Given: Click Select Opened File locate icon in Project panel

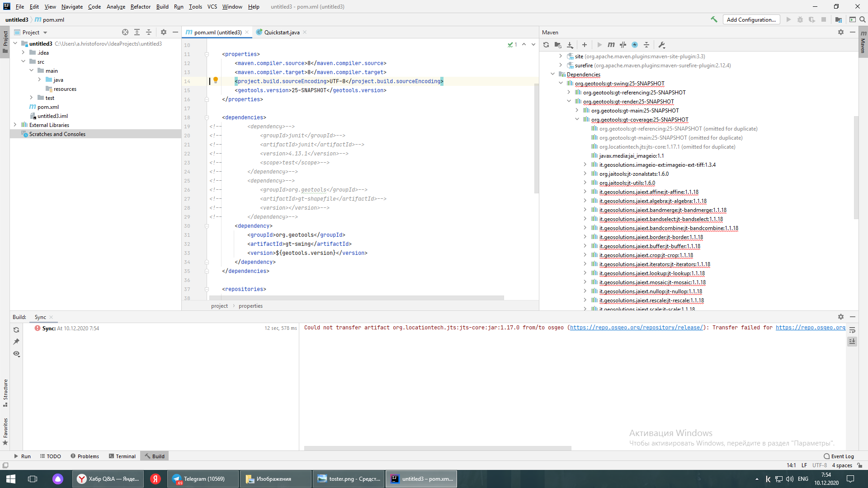Looking at the screenshot, I should click(125, 32).
